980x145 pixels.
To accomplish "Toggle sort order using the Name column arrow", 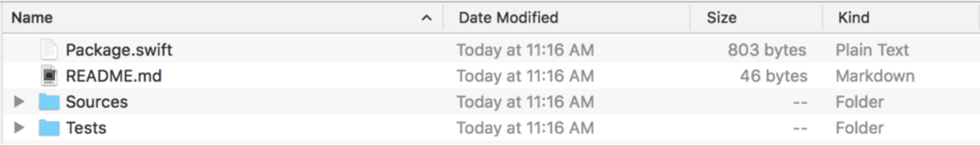I will coord(427,18).
